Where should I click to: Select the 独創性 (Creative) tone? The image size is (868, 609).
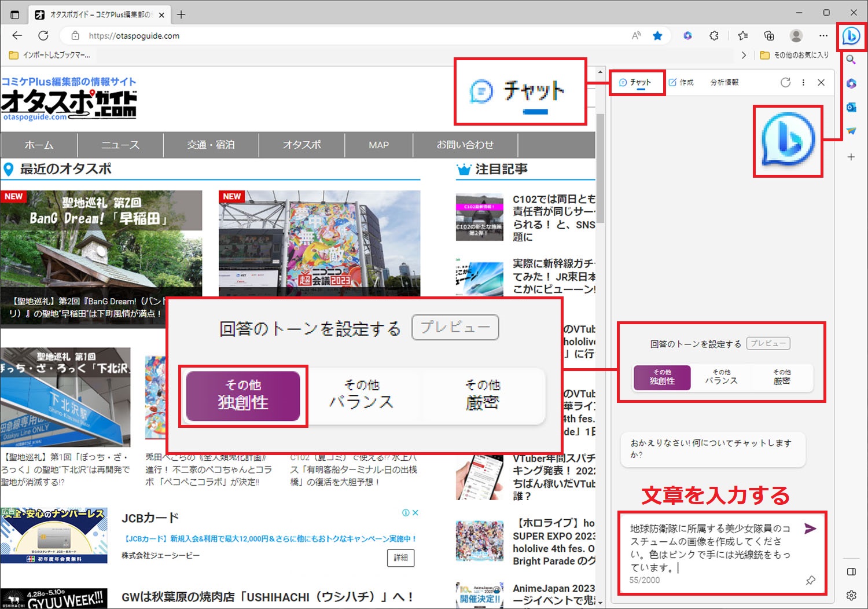[661, 377]
